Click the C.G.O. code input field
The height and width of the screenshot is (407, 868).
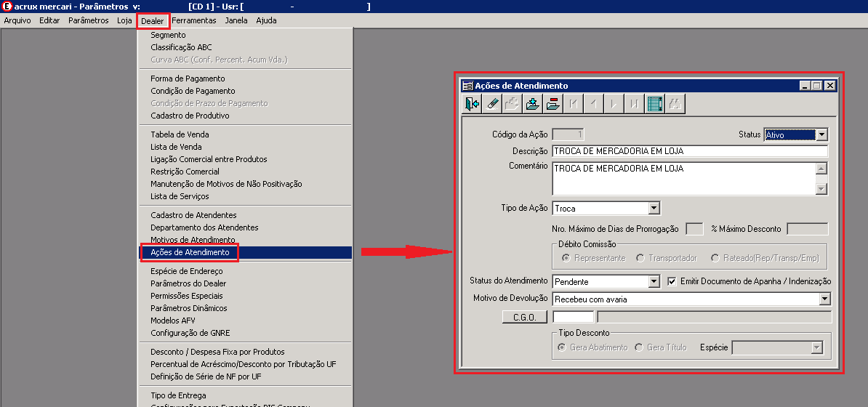(x=573, y=317)
